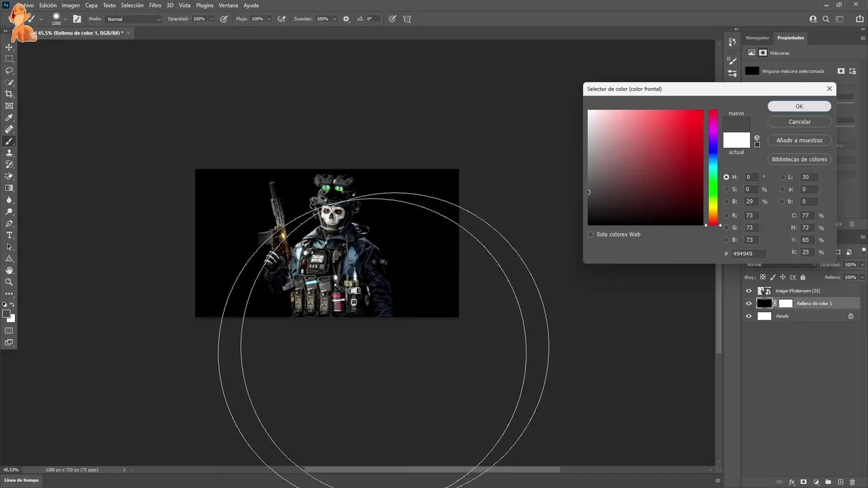Select the Clone Stamp tool
This screenshot has height=488, width=868.
(x=9, y=153)
